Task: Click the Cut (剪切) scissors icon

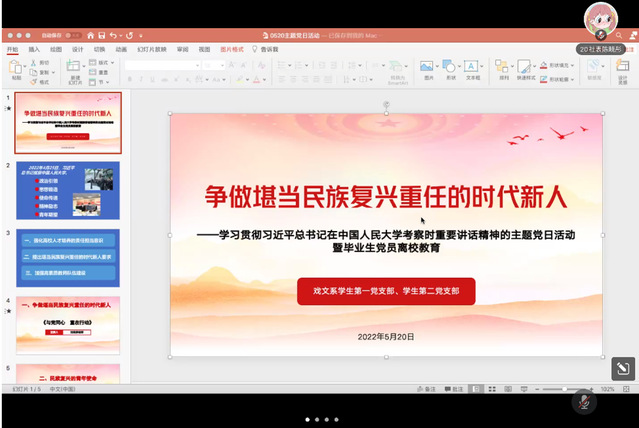Action: pyautogui.click(x=34, y=62)
